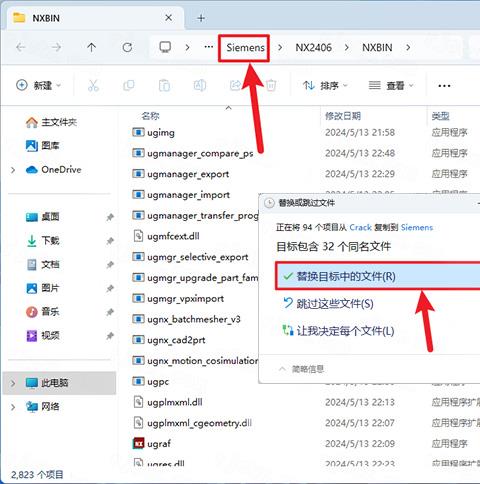Screen dimensions: 480x484
Task: Click the Forward navigation arrow
Action: (56, 48)
